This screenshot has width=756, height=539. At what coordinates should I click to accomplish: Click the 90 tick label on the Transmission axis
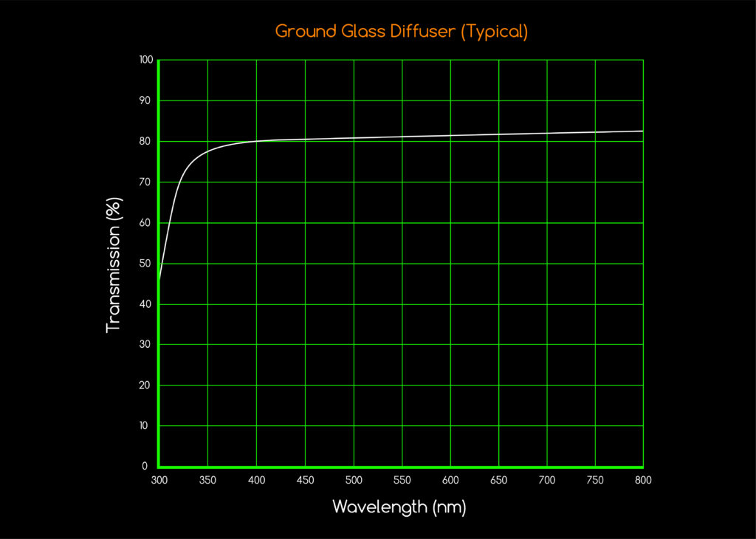(x=145, y=100)
